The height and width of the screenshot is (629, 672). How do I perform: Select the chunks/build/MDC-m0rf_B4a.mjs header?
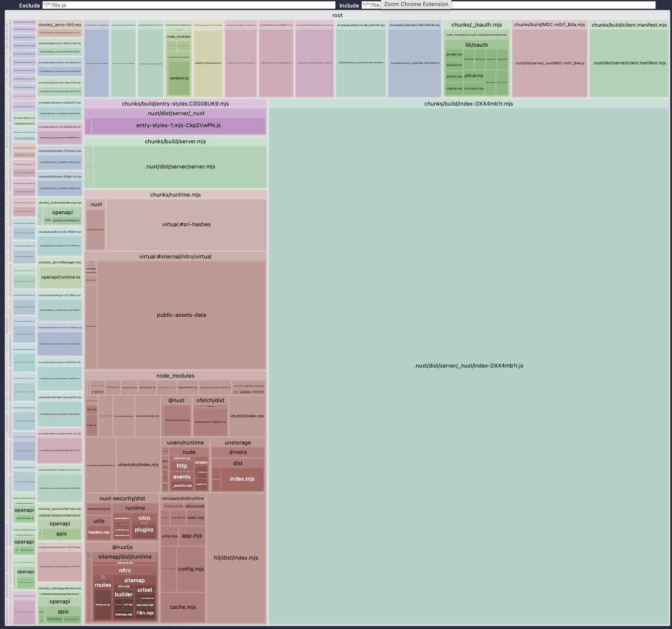pyautogui.click(x=549, y=25)
